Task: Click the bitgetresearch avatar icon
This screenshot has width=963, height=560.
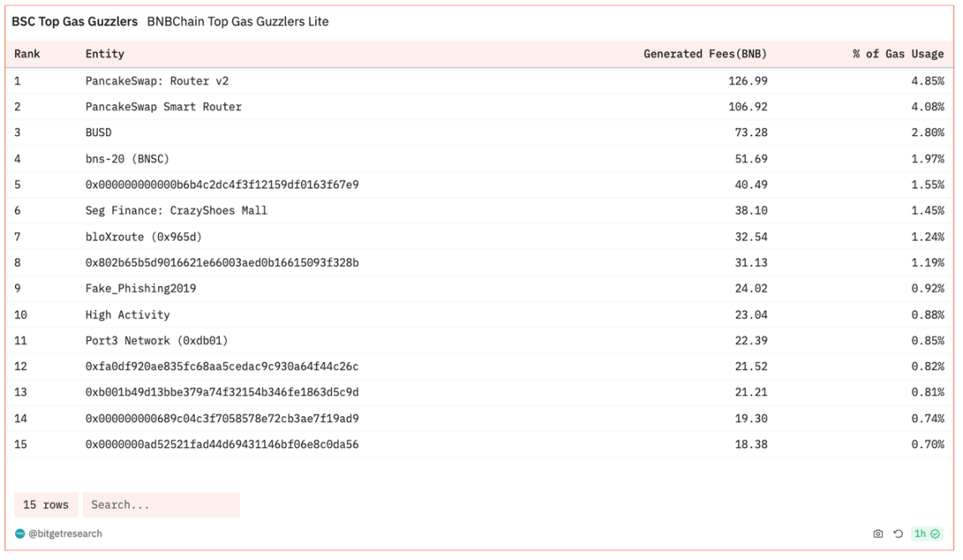Action: [20, 533]
